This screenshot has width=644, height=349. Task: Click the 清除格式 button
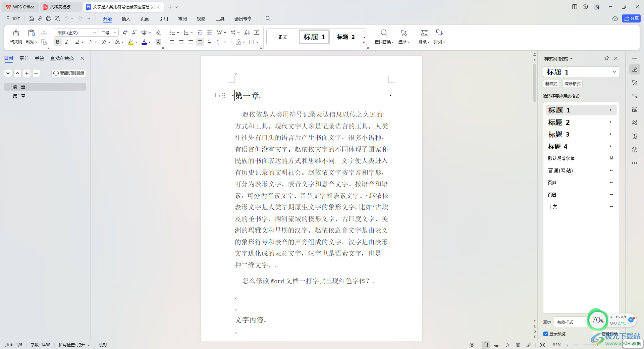[x=572, y=84]
